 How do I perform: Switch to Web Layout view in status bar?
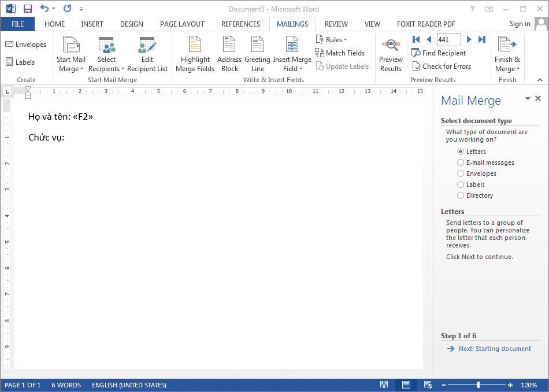pos(428,385)
